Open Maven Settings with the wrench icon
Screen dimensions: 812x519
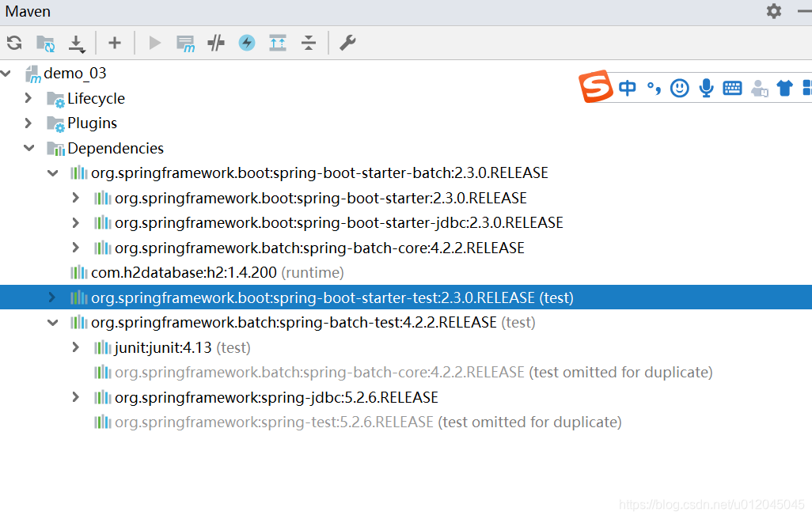point(347,43)
